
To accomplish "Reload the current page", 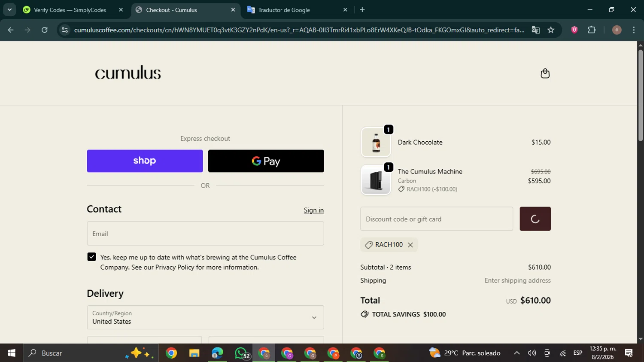I will [x=45, y=30].
